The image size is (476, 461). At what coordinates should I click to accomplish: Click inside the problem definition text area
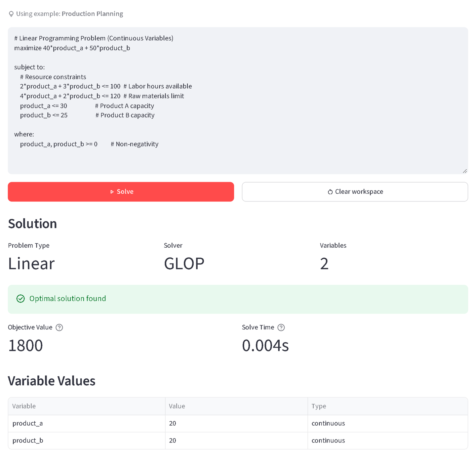(238, 101)
